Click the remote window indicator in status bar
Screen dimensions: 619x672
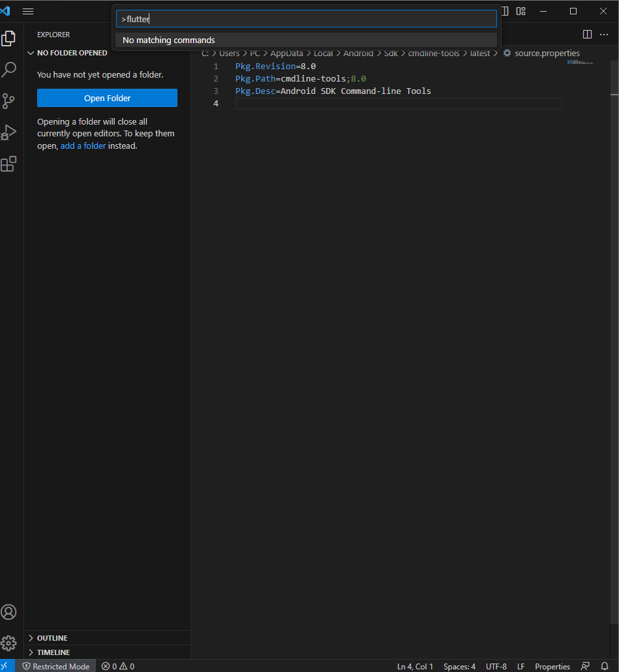tap(7, 666)
